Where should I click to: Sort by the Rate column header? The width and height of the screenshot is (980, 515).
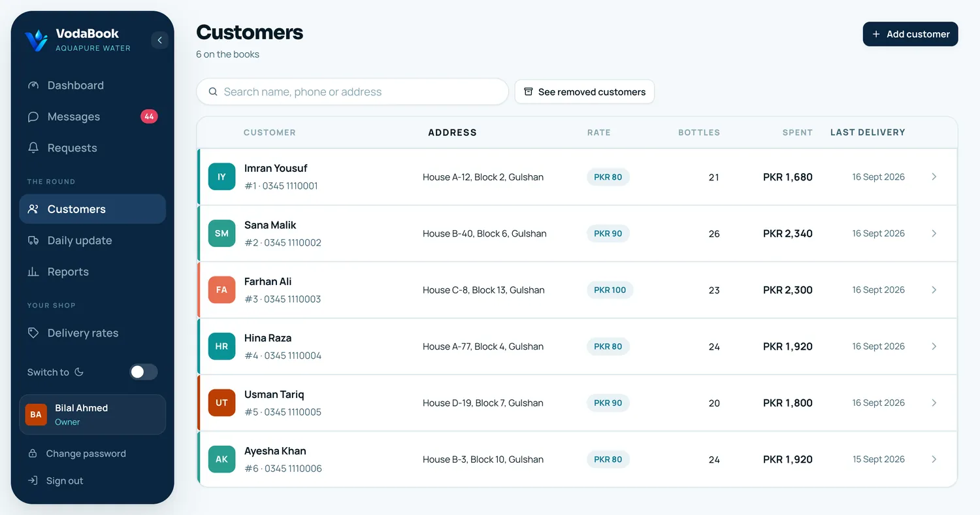coord(599,133)
